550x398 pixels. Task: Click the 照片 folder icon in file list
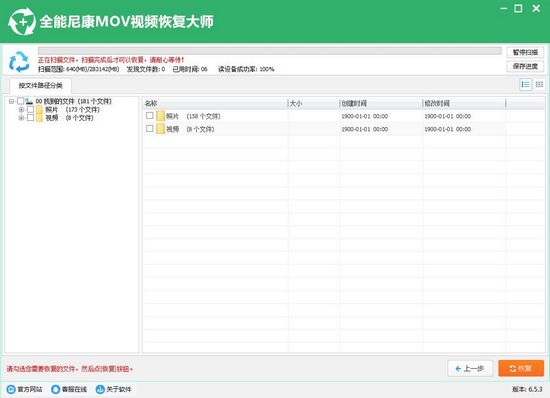tap(161, 116)
